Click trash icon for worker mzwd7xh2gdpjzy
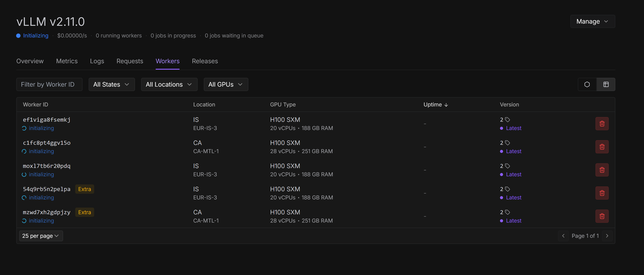644x275 pixels. click(602, 216)
